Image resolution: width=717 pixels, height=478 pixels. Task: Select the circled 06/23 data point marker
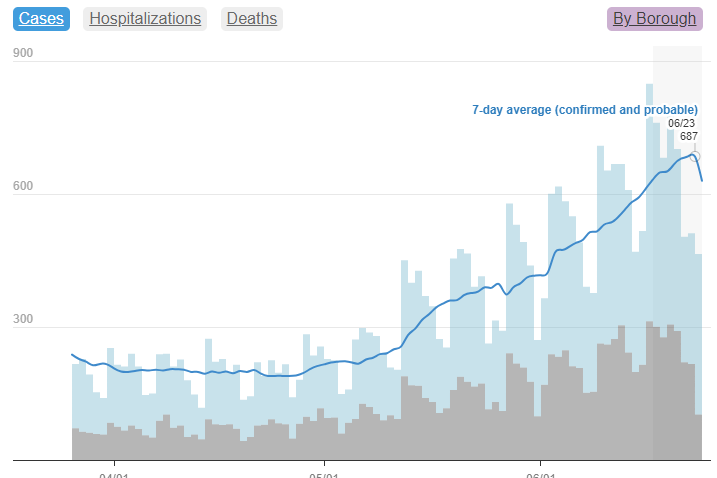click(x=695, y=156)
